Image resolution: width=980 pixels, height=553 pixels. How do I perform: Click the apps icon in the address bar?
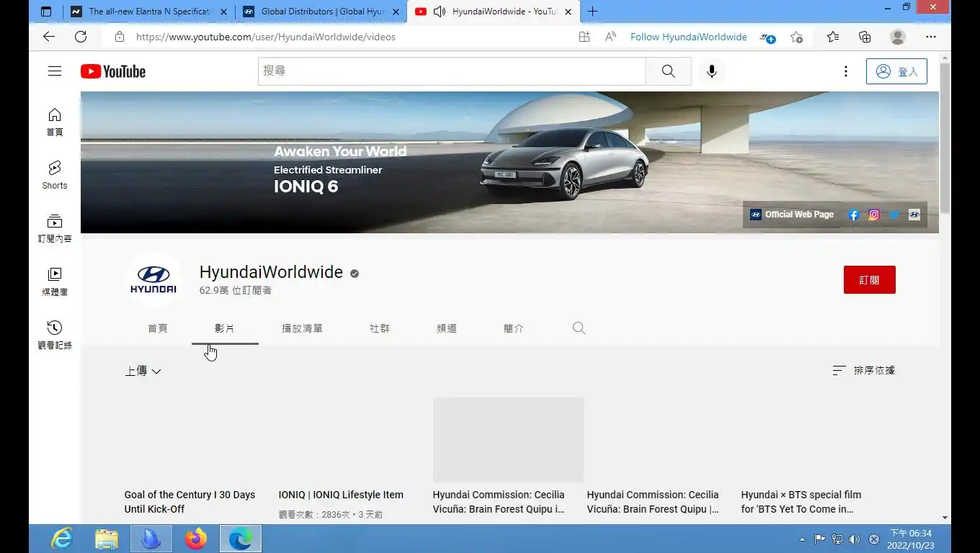point(584,37)
